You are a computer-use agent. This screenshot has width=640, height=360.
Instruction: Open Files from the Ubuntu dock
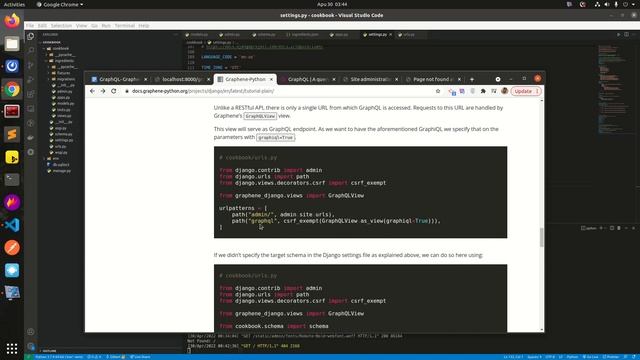click(12, 43)
